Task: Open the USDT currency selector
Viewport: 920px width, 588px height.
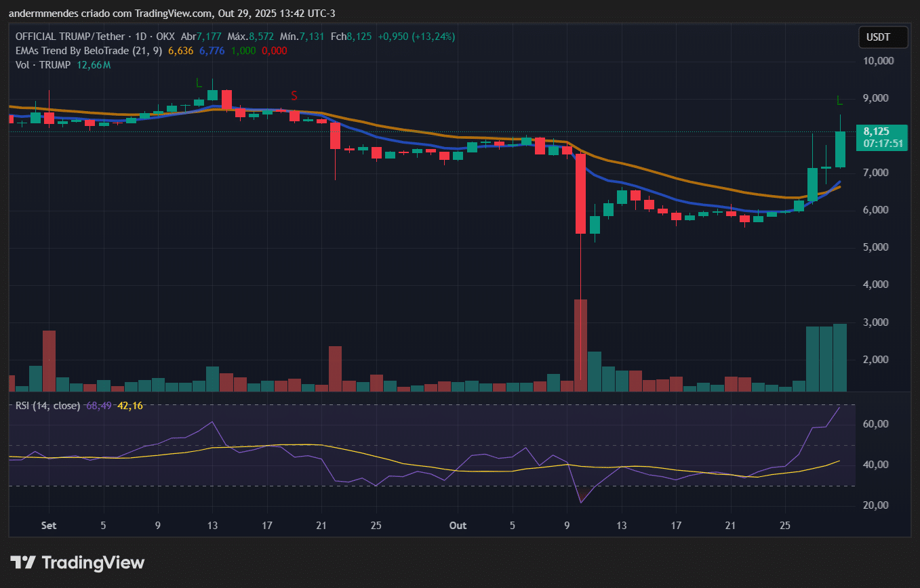Action: 883,37
